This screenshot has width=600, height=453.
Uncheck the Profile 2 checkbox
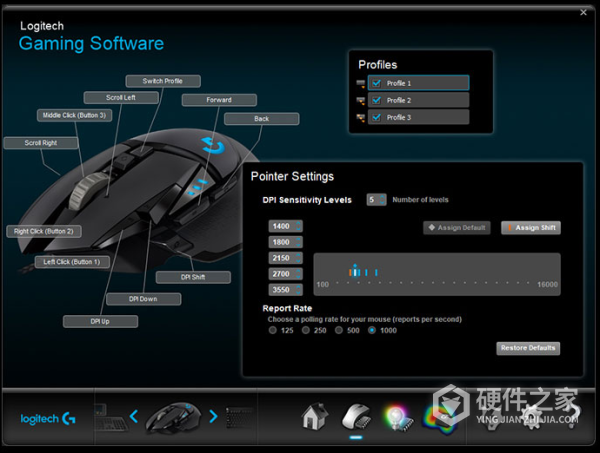[377, 100]
